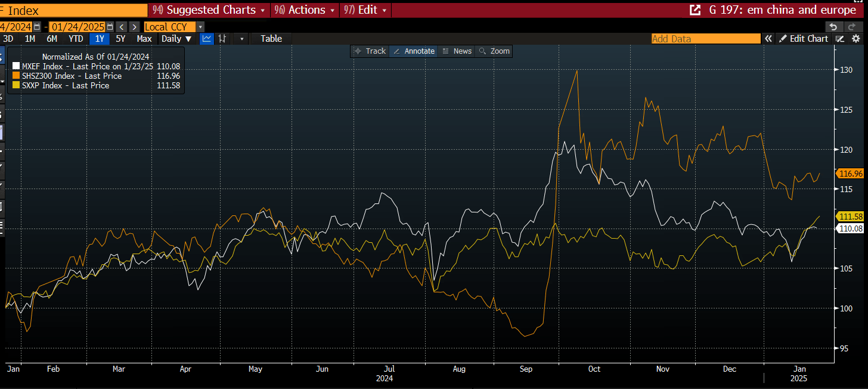Click the orange SHSZ300 Index legend swatch

16,76
